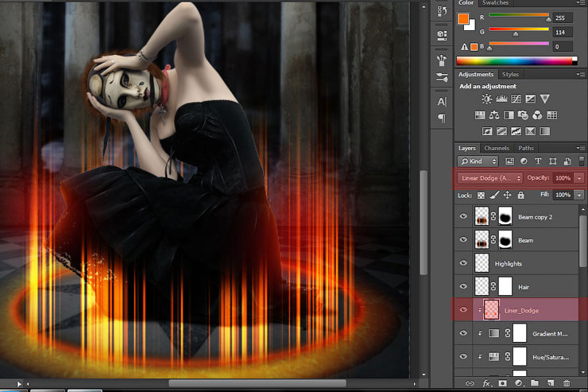588x392 pixels.
Task: Hide the Hair layer
Action: pos(462,286)
